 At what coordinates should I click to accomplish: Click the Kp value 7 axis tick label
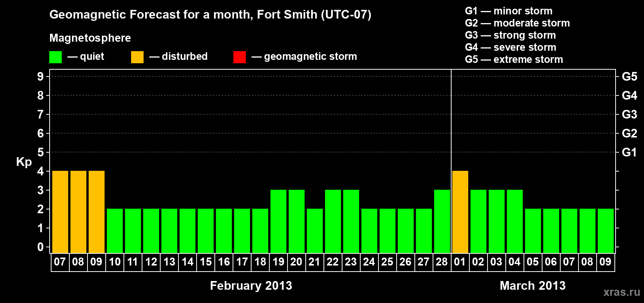41,114
